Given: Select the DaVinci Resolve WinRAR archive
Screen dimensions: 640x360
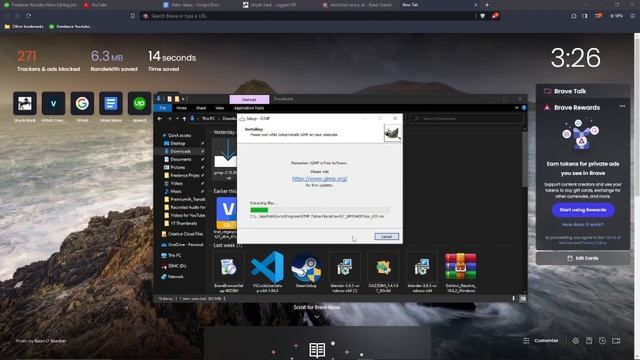Looking at the screenshot, I should click(x=460, y=271).
